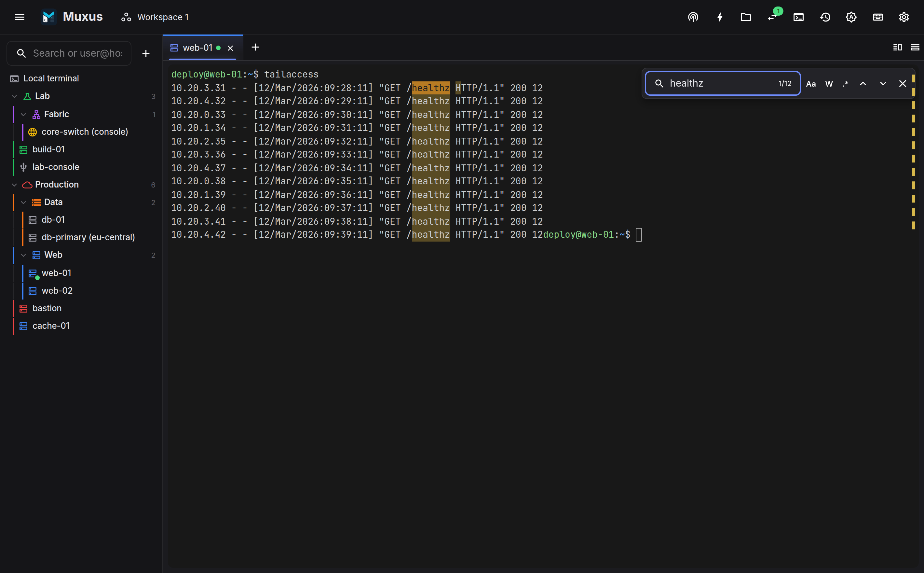Open the settings gear icon
Image resolution: width=924 pixels, height=573 pixels.
pyautogui.click(x=904, y=17)
